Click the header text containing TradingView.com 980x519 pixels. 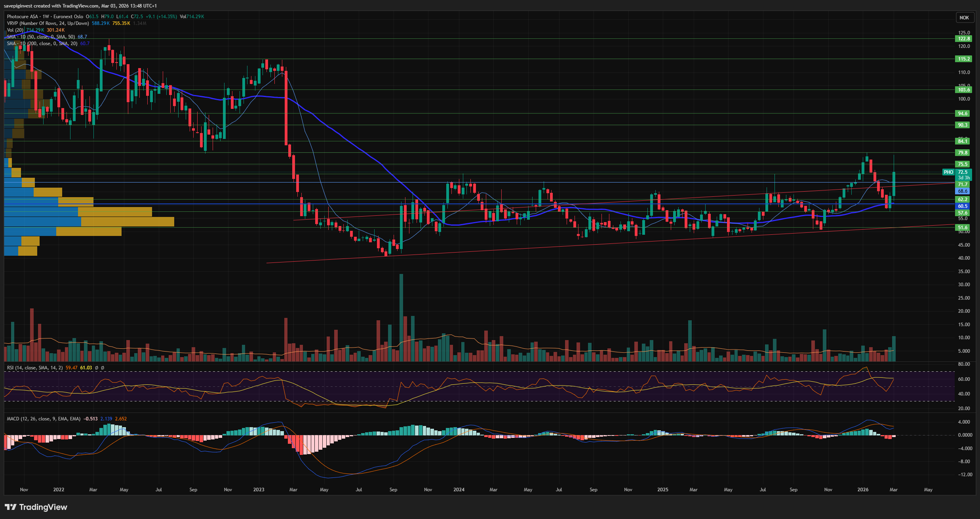(80, 6)
